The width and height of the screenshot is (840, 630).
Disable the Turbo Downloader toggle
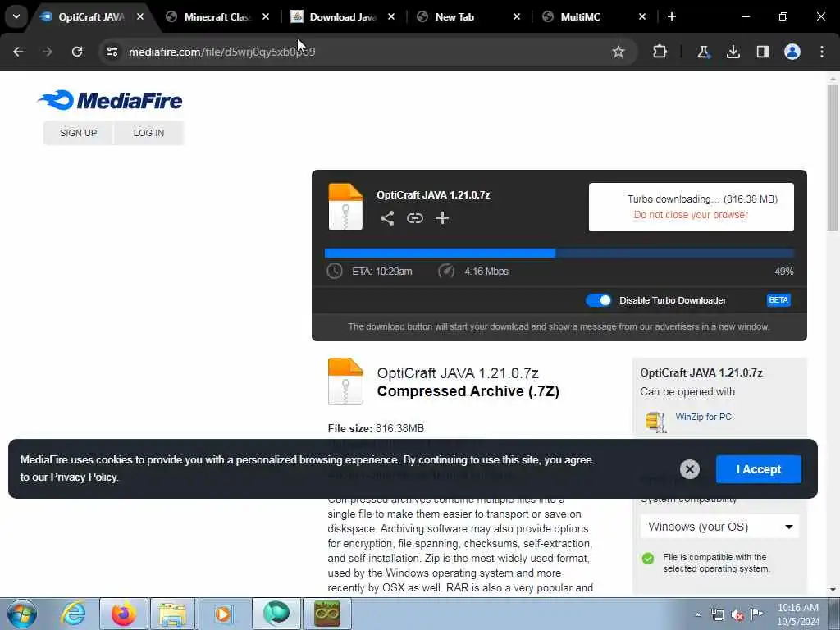tap(598, 300)
